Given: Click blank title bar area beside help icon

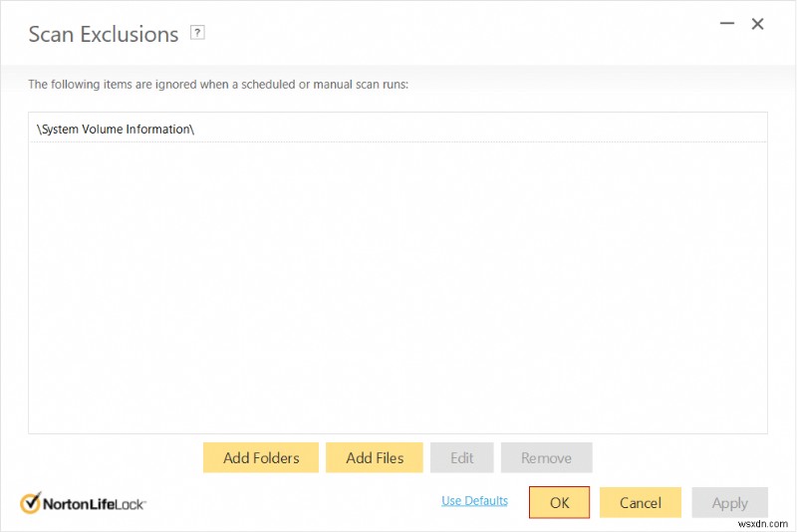Looking at the screenshot, I should tap(448, 34).
